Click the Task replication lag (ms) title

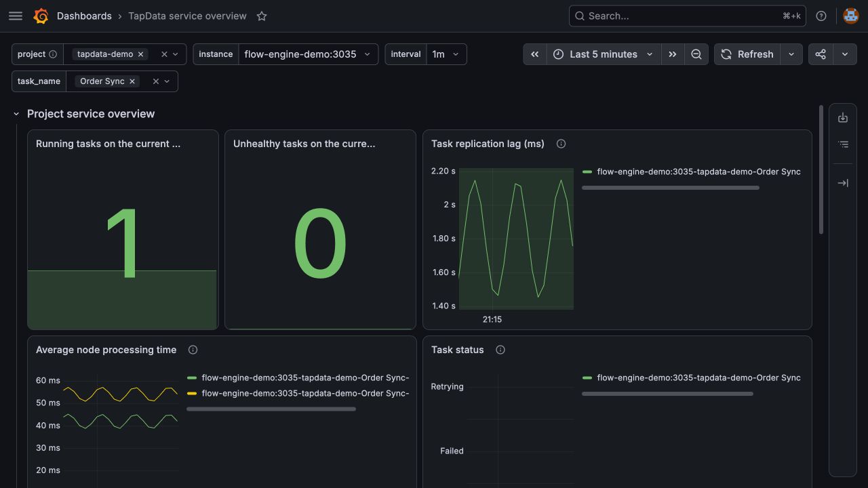click(488, 144)
